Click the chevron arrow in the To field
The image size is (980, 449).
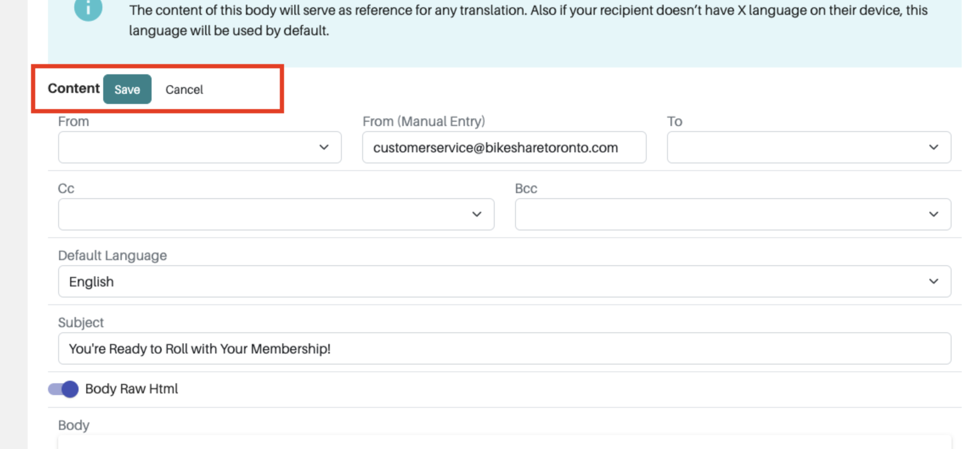click(x=933, y=147)
